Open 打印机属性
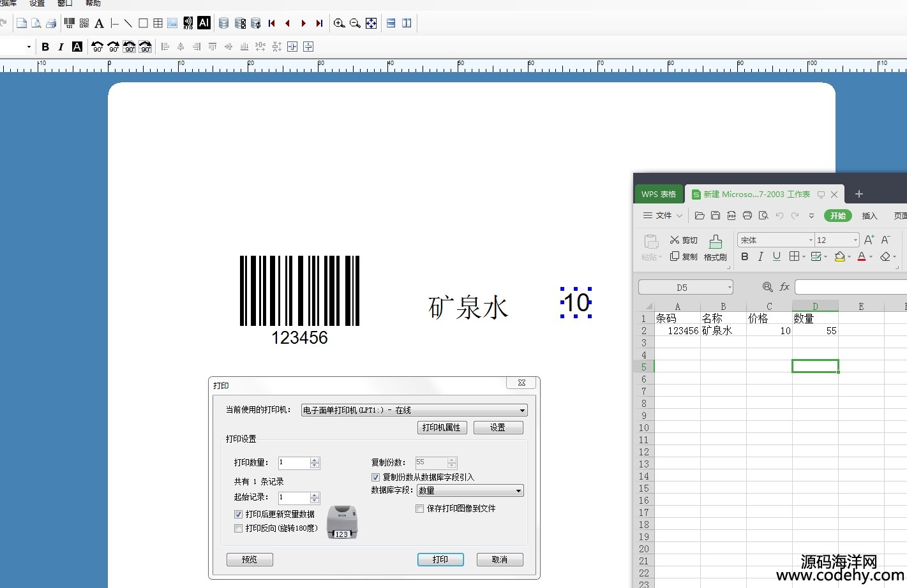907x588 pixels. 442,427
